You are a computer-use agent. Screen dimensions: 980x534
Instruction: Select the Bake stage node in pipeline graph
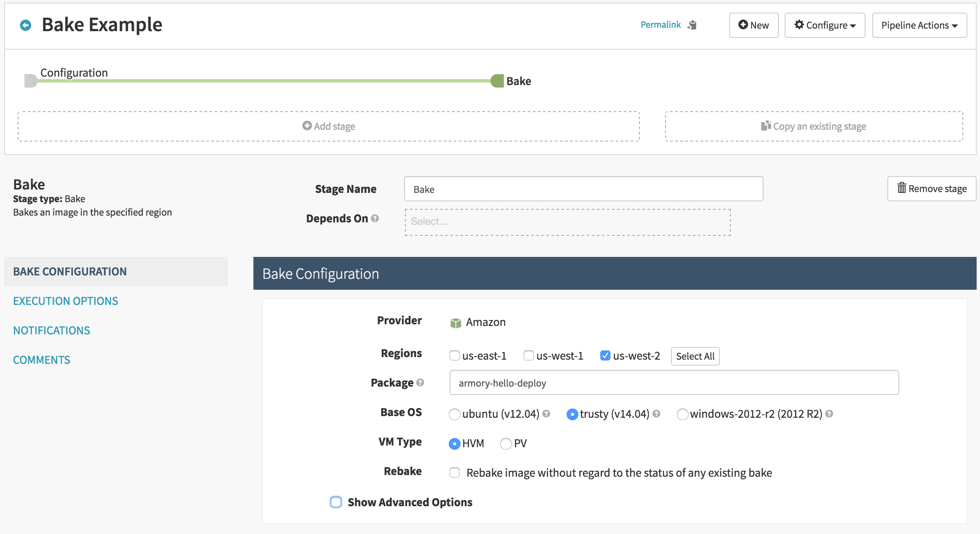point(498,81)
